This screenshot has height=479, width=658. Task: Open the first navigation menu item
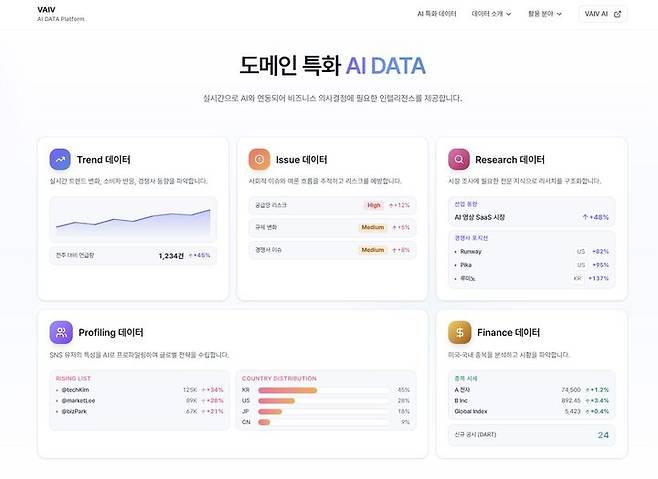point(437,14)
